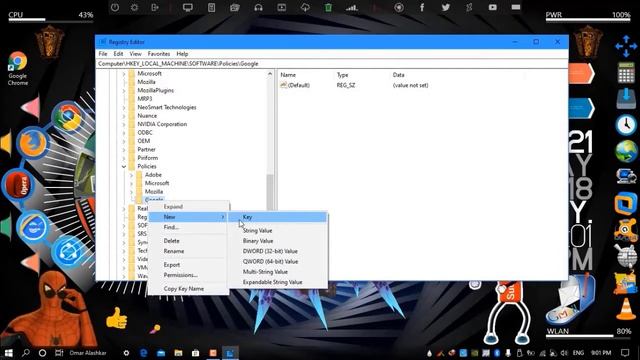The height and width of the screenshot is (360, 640).
Task: Open calculator icon in right sidebar
Action: (626, 73)
